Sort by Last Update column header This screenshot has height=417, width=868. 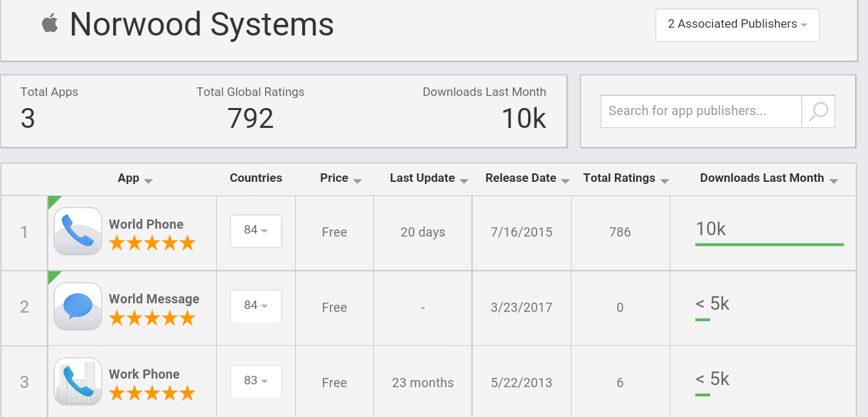(429, 178)
